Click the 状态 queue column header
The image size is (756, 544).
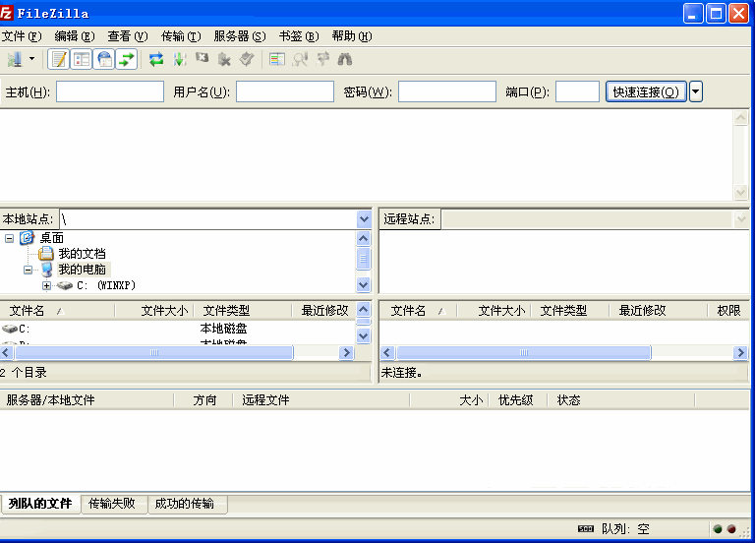(621, 400)
